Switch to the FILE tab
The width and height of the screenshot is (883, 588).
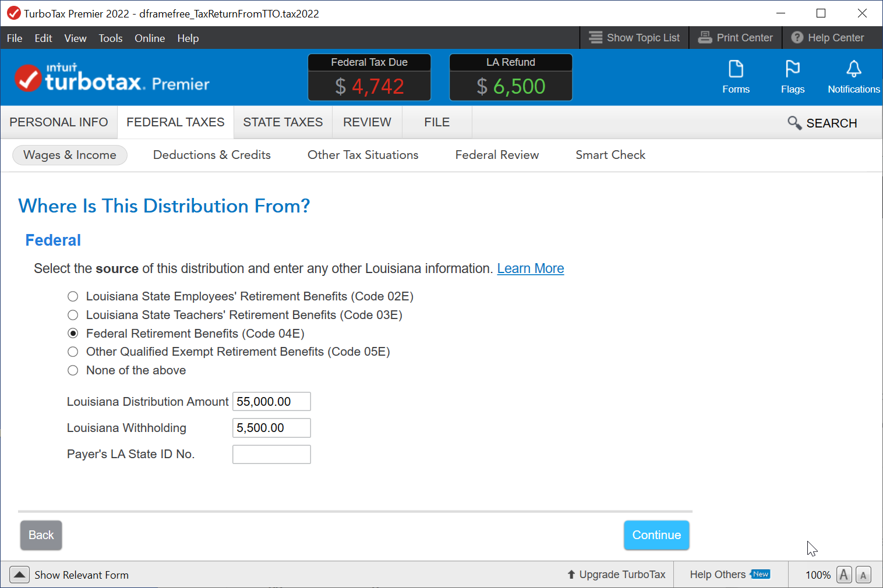click(x=437, y=122)
